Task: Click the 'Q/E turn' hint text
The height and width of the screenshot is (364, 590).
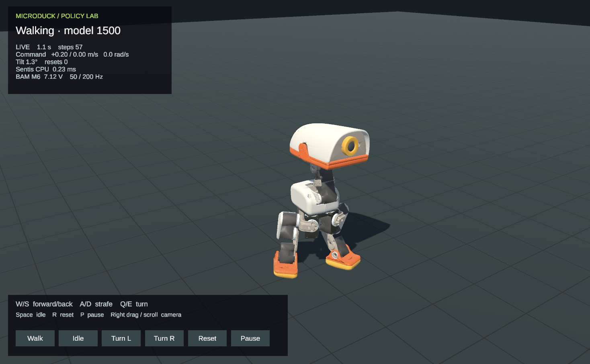Action: click(134, 304)
